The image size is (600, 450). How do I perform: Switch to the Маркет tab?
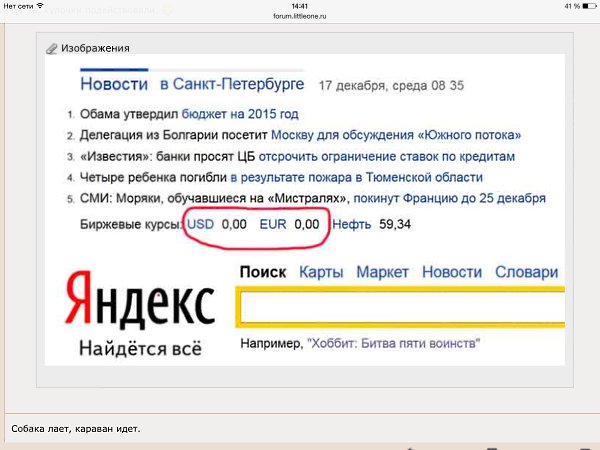point(382,272)
